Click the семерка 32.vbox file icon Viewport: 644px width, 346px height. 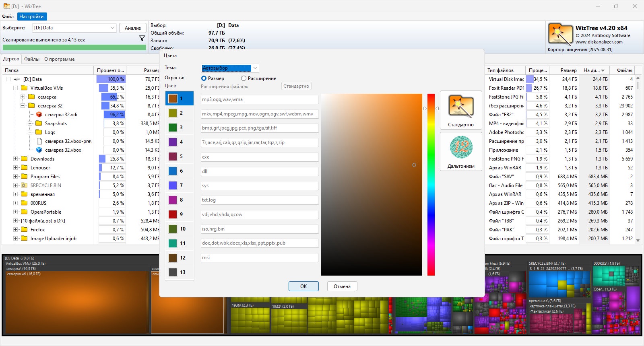[x=39, y=150]
